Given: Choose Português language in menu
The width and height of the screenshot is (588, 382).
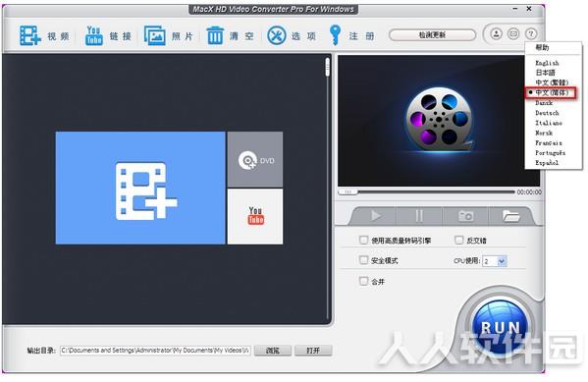Looking at the screenshot, I should click(x=550, y=153).
